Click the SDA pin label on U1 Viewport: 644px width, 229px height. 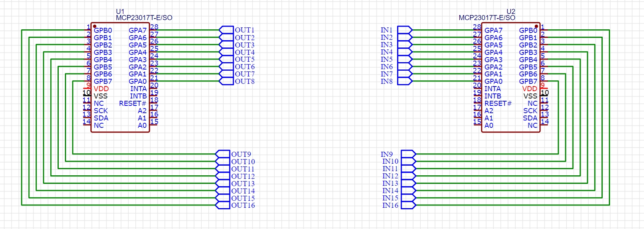click(x=101, y=118)
